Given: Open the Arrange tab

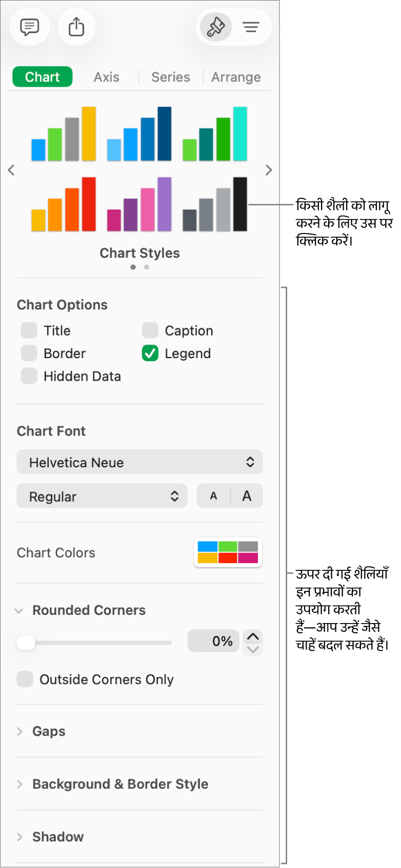Looking at the screenshot, I should (236, 77).
